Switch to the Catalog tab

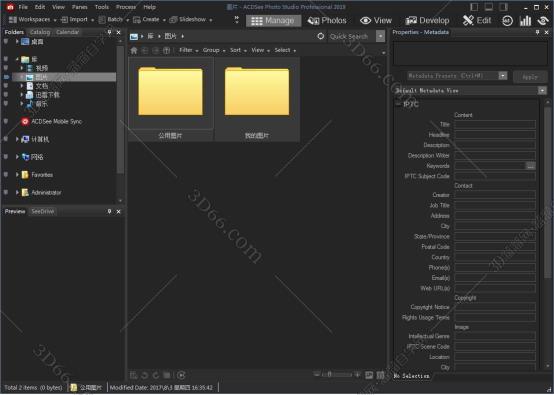pyautogui.click(x=40, y=32)
